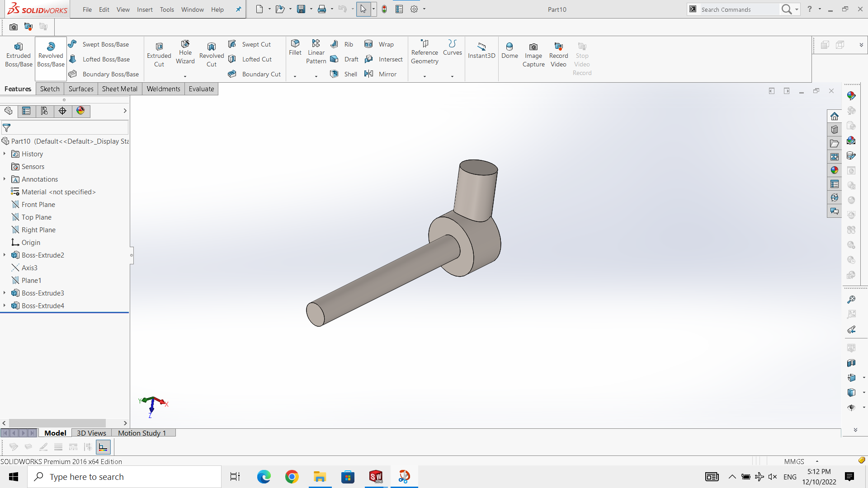Expand Boss-Extrude2 feature
This screenshot has height=488, width=868.
point(5,255)
